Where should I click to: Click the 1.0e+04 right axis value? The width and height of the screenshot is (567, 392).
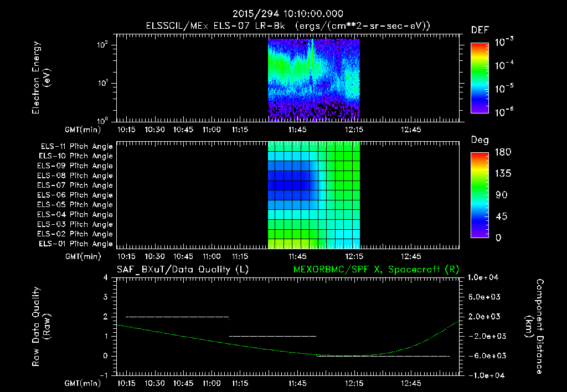(x=483, y=278)
